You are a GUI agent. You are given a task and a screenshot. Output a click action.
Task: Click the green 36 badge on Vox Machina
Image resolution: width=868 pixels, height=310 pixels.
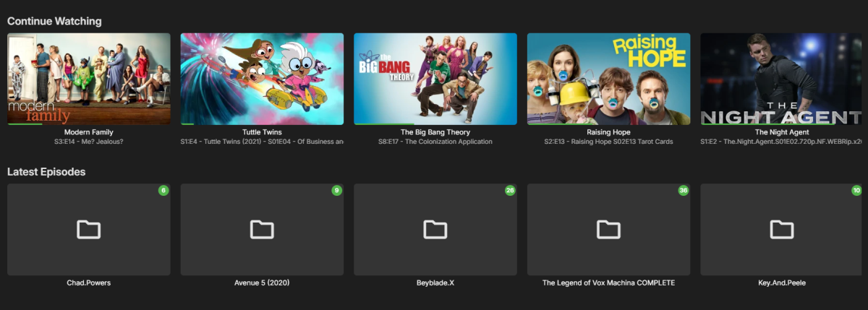[x=684, y=190]
